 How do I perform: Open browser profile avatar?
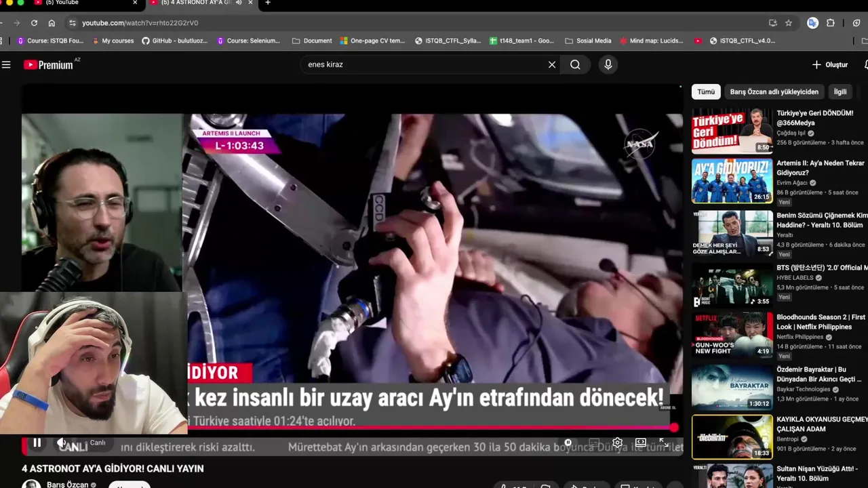pyautogui.click(x=812, y=23)
